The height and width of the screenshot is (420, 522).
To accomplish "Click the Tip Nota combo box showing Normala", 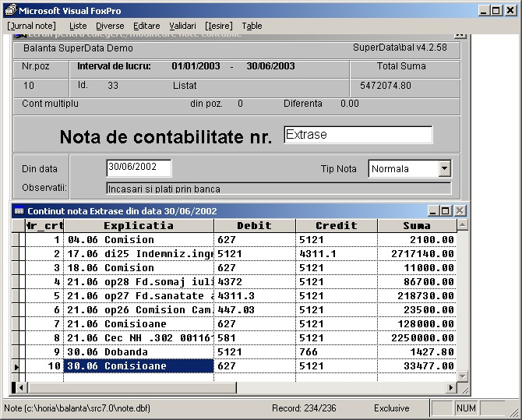I will point(410,168).
